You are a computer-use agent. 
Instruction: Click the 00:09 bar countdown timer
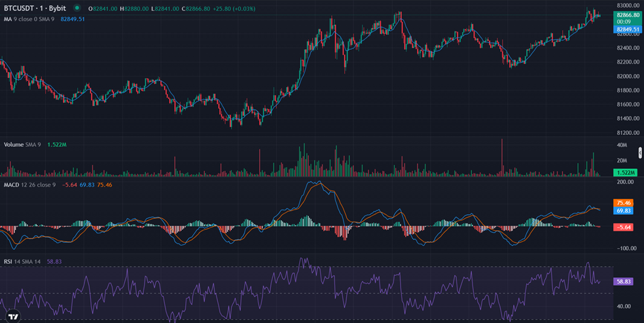point(624,22)
